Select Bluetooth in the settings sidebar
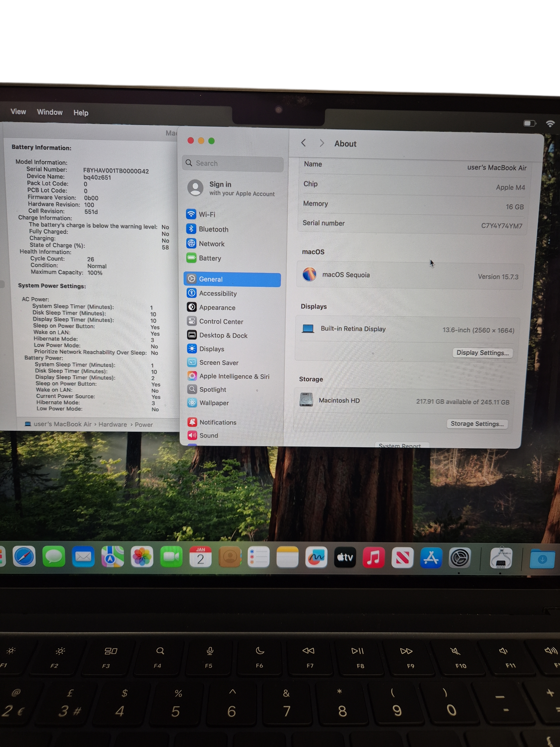 [213, 229]
